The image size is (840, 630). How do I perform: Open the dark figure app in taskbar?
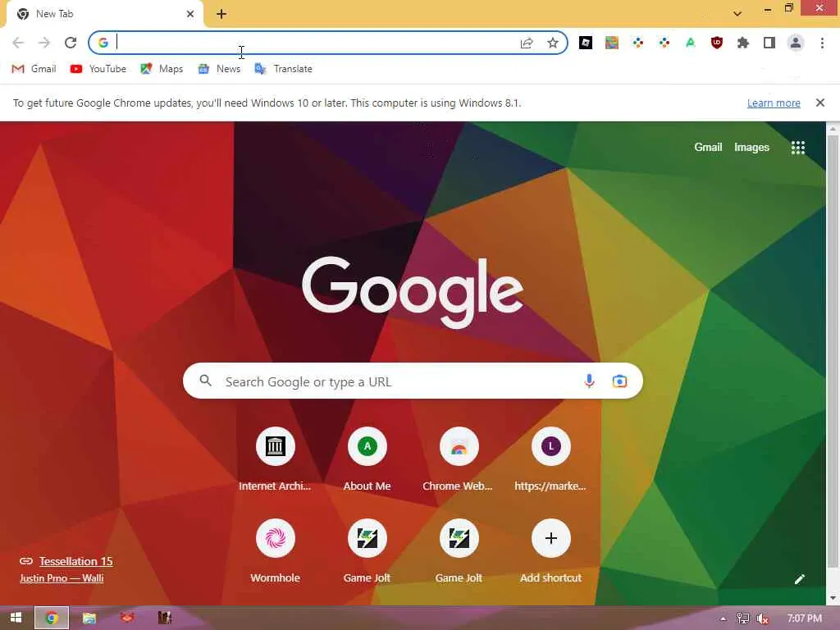pyautogui.click(x=164, y=618)
